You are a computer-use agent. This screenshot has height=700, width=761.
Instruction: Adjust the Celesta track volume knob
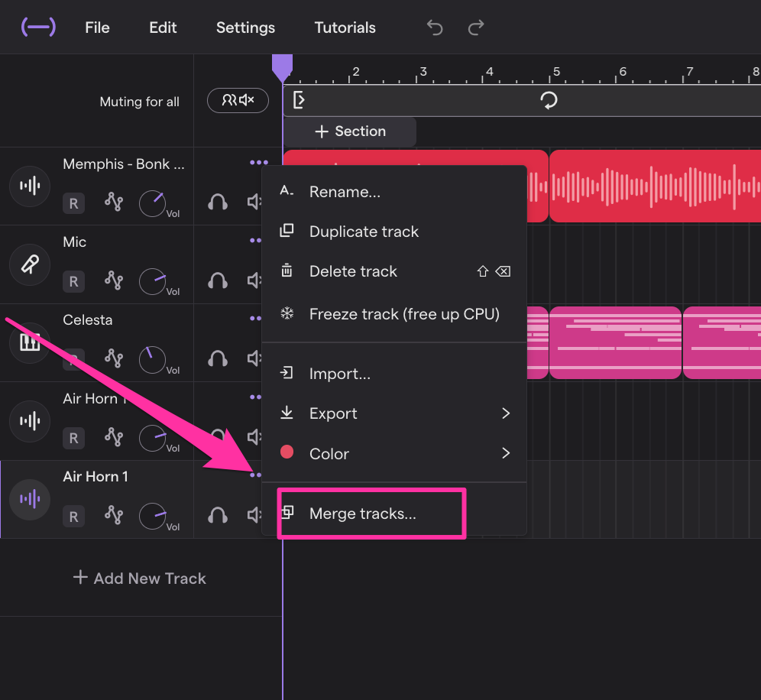[x=152, y=360]
